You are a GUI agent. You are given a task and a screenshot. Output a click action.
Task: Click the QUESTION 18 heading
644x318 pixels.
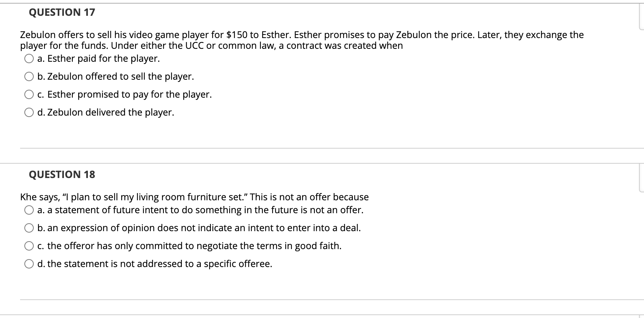coord(62,174)
